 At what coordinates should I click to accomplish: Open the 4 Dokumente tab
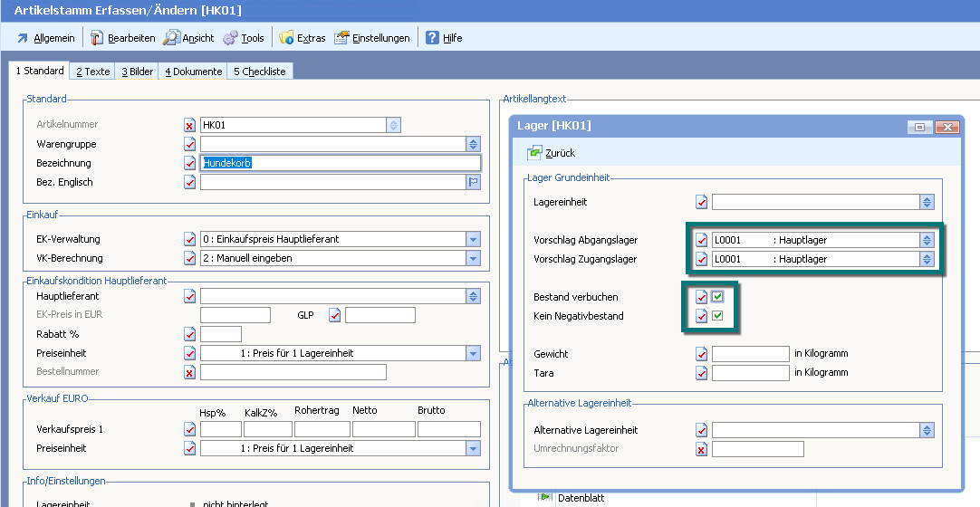point(193,72)
